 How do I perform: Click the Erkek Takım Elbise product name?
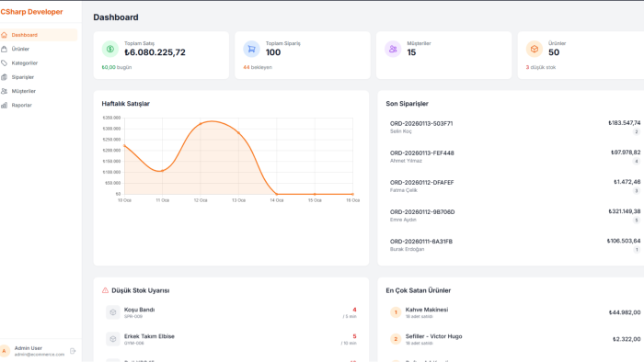click(x=149, y=336)
